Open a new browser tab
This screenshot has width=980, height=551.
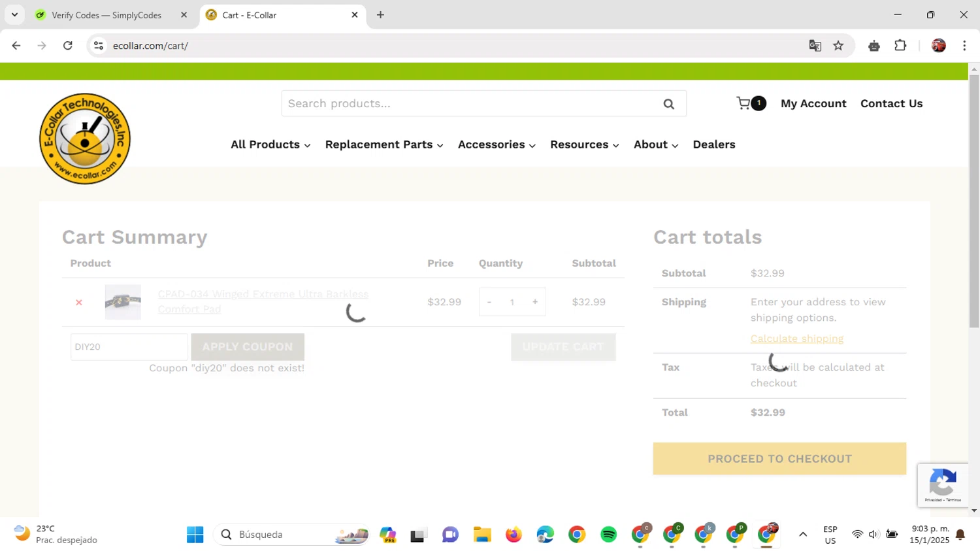click(380, 15)
